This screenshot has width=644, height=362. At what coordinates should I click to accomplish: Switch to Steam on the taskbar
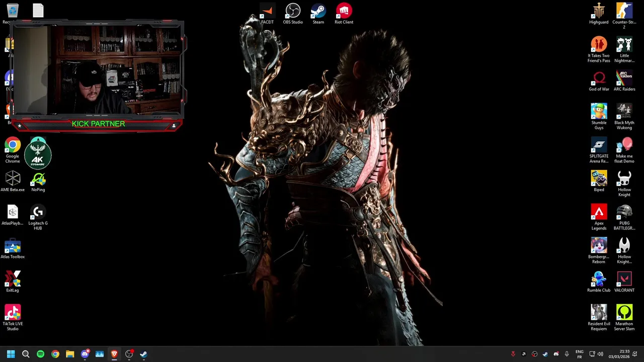[x=143, y=354]
